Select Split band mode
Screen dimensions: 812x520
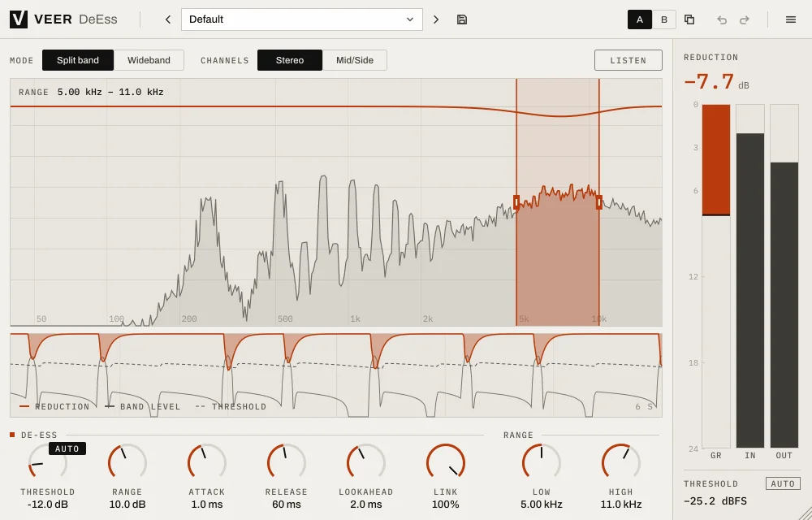tap(78, 60)
